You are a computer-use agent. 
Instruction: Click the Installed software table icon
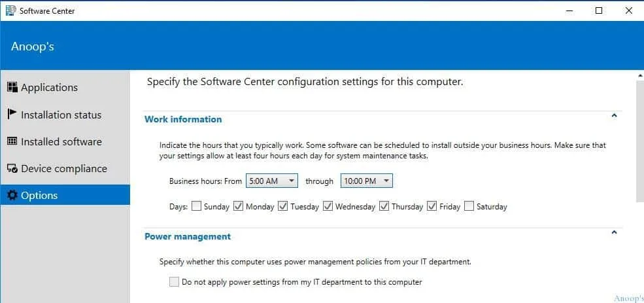point(12,141)
